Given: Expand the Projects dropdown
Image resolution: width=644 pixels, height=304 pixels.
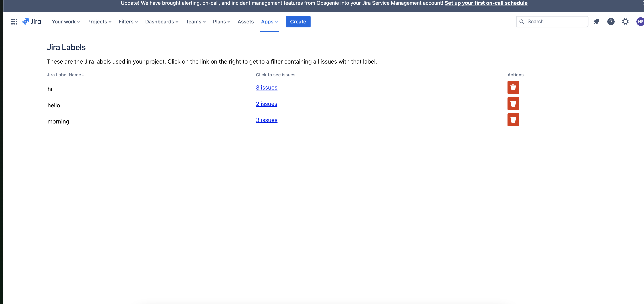Looking at the screenshot, I should pos(99,22).
